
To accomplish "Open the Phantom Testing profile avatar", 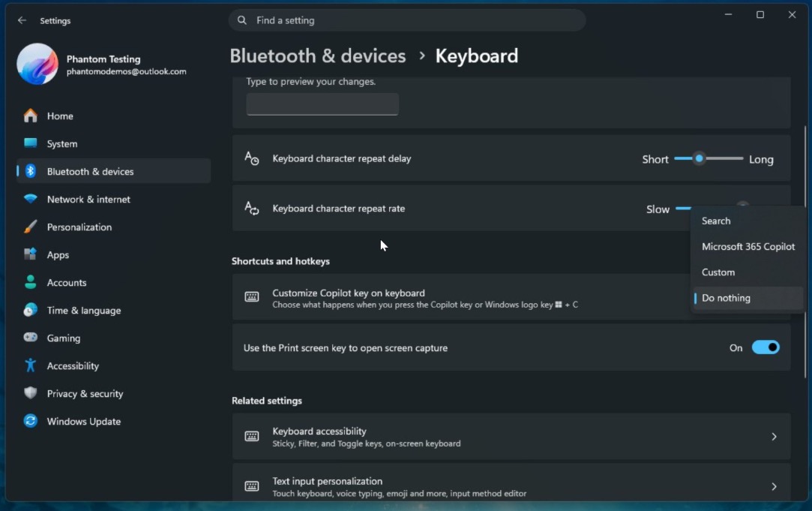I will pyautogui.click(x=37, y=65).
